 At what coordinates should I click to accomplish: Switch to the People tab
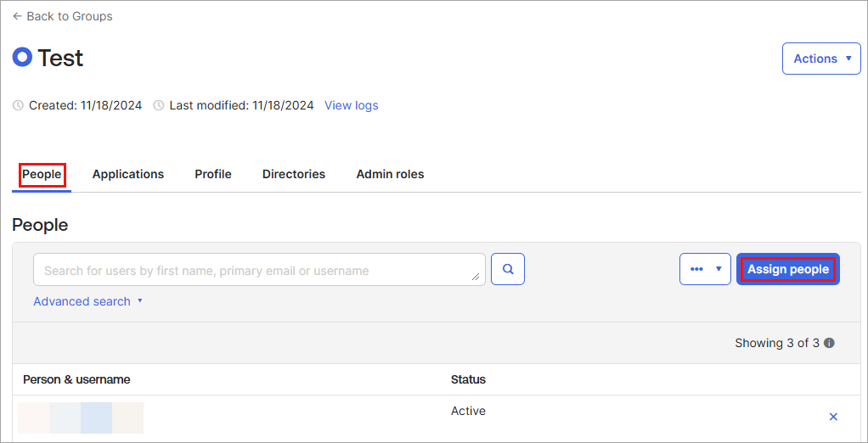[42, 174]
